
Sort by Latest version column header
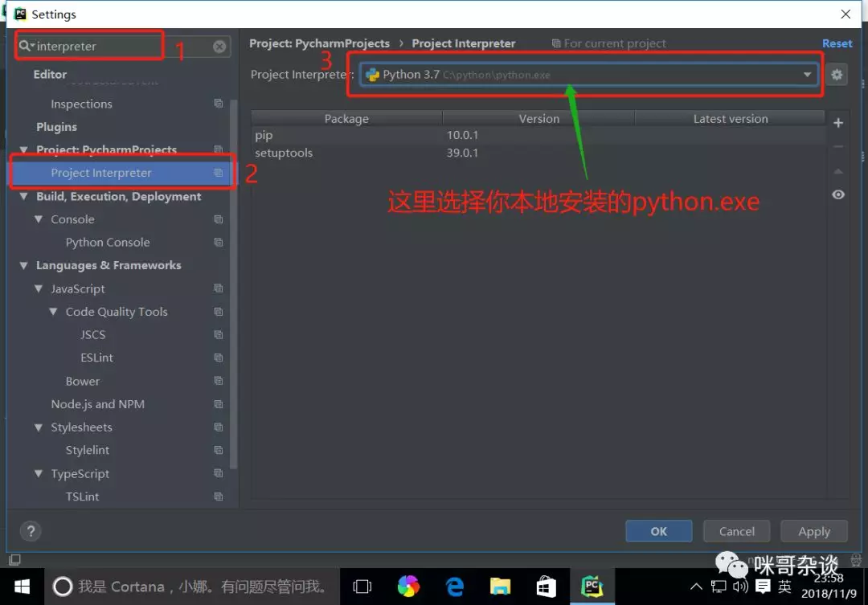point(730,118)
